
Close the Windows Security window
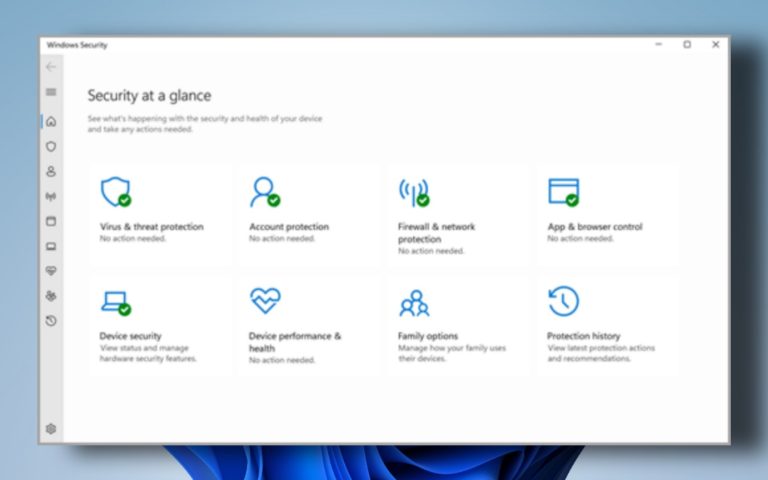(x=716, y=45)
